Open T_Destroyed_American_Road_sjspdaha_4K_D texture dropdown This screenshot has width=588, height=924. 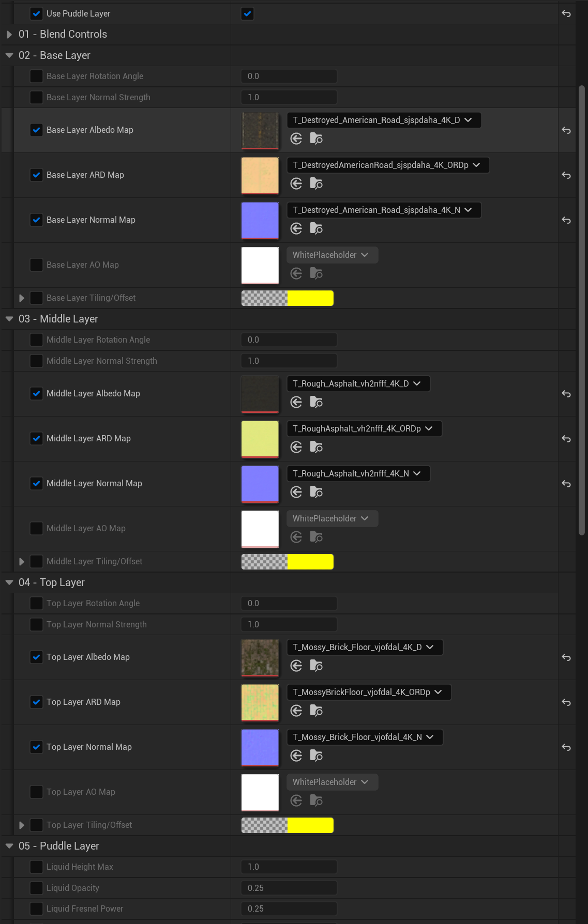point(384,120)
